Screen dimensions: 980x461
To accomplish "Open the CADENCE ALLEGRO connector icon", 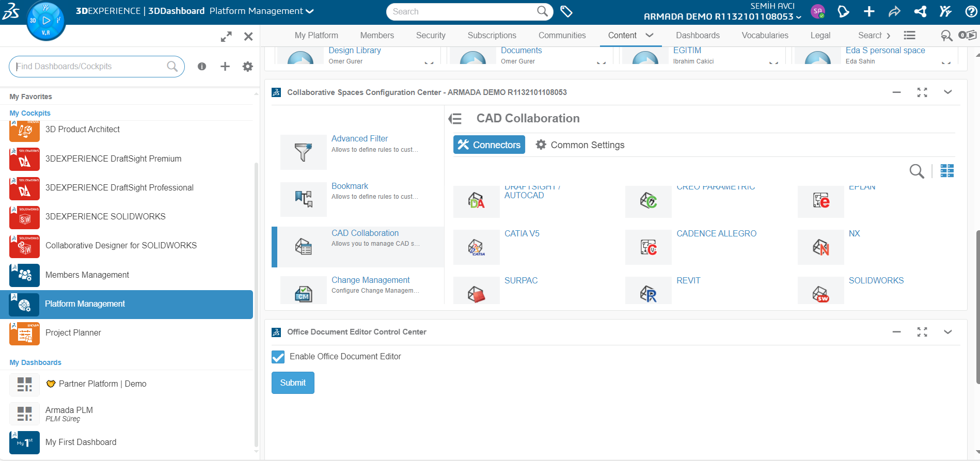I will point(649,247).
